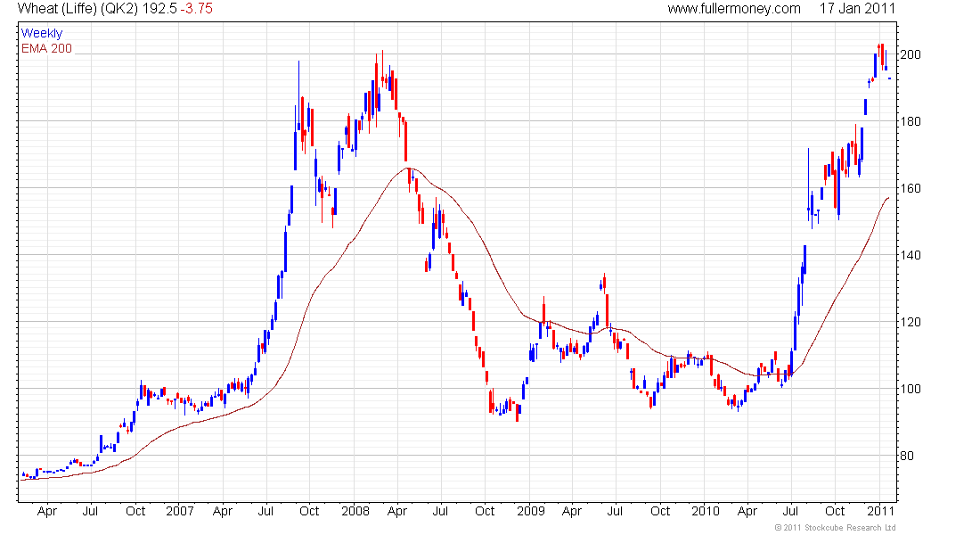
Task: Click the '2009' year label on time axis
Action: pyautogui.click(x=531, y=511)
